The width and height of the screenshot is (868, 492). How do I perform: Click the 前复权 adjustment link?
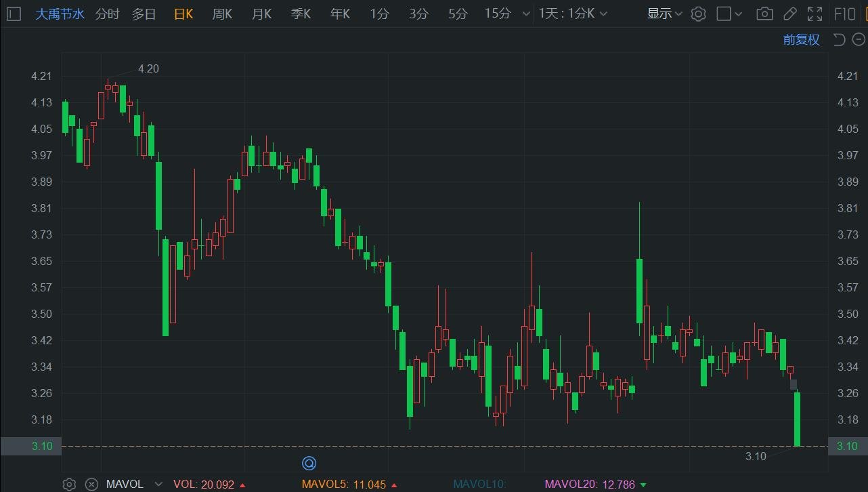tap(802, 39)
